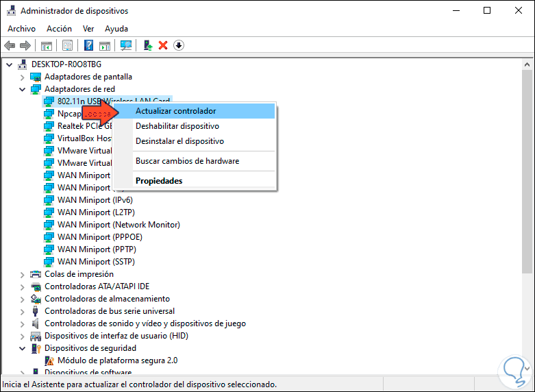
Task: Click the Controladoras de almacenamiento icon
Action: 36,299
